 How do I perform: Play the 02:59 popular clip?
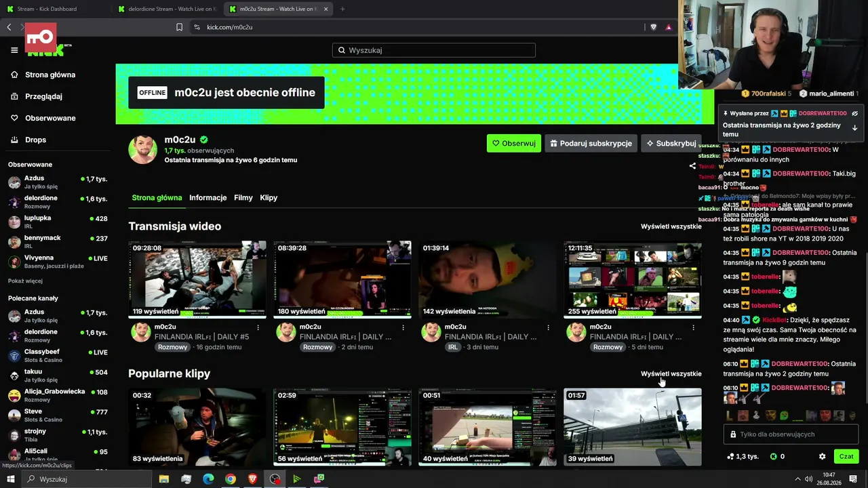[342, 427]
